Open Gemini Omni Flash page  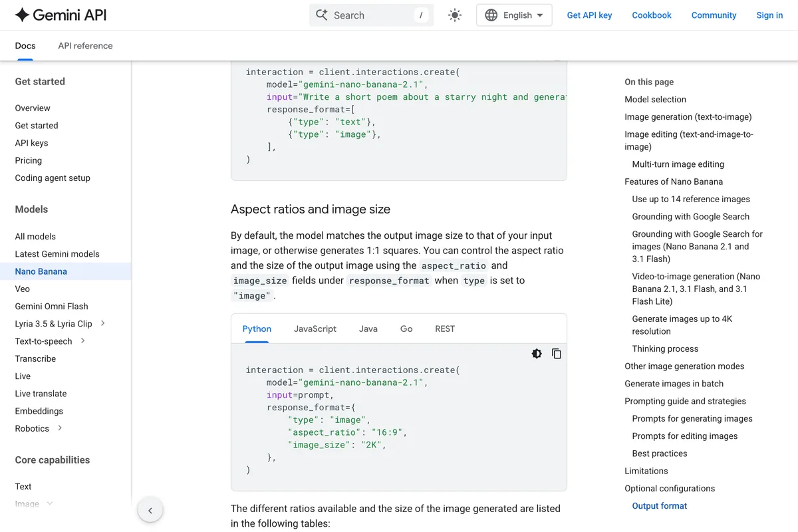coord(51,307)
